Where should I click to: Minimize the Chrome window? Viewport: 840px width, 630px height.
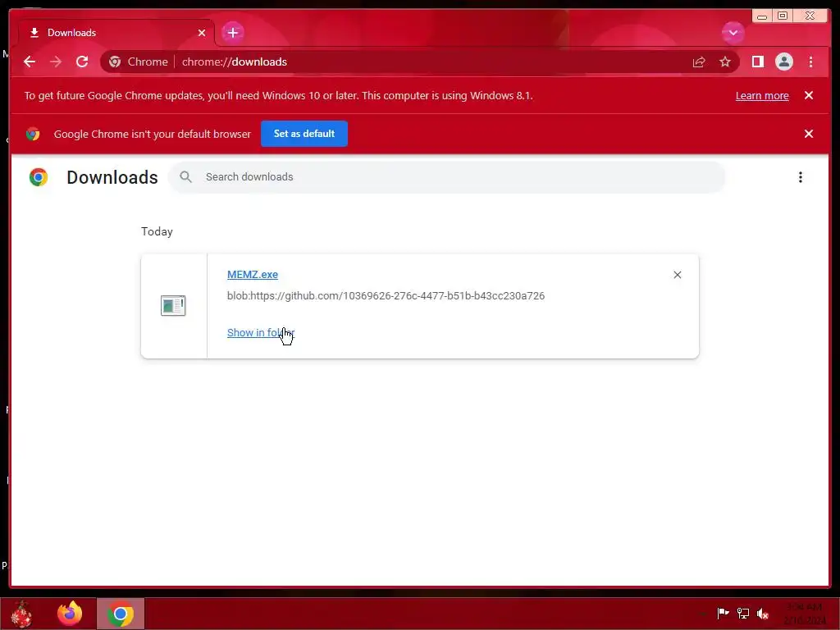[762, 16]
